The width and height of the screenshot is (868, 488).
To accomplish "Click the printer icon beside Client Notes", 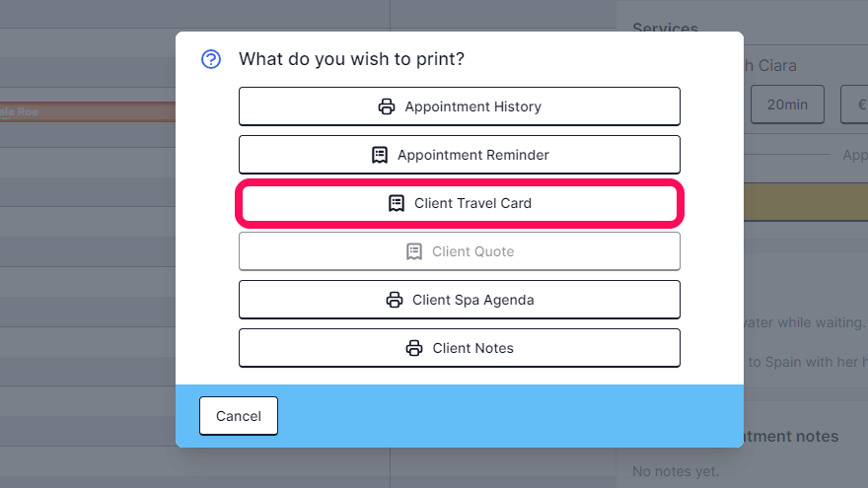I will tap(414, 348).
